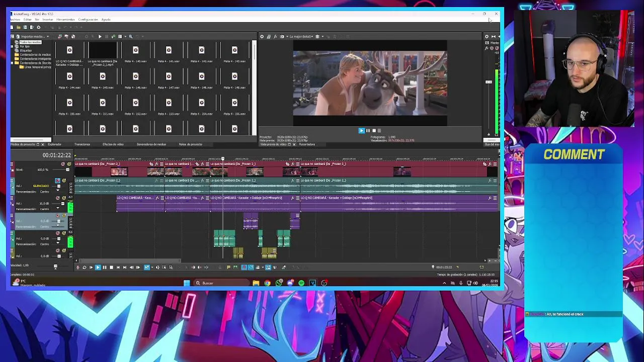
Task: Switch to Recortadora tab
Action: (307, 144)
